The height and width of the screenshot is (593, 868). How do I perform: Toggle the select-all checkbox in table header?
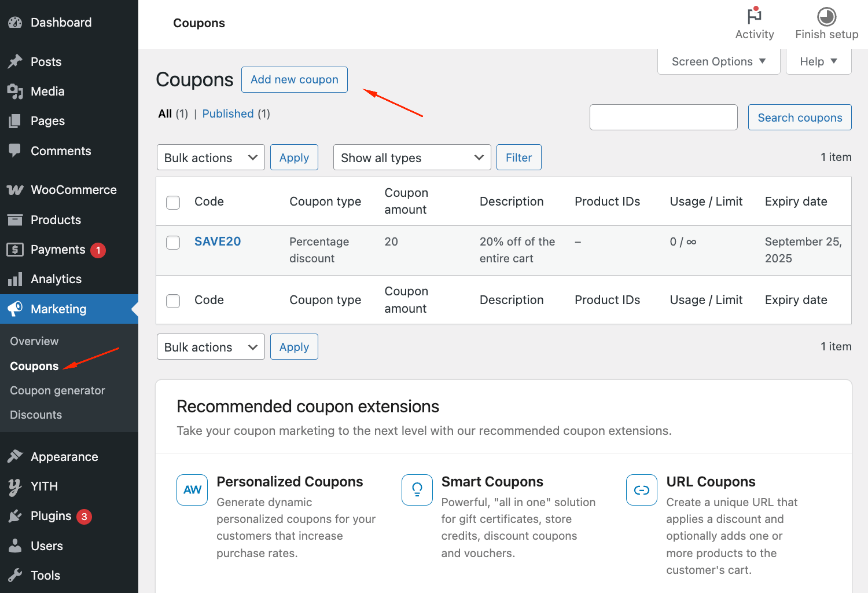click(173, 202)
